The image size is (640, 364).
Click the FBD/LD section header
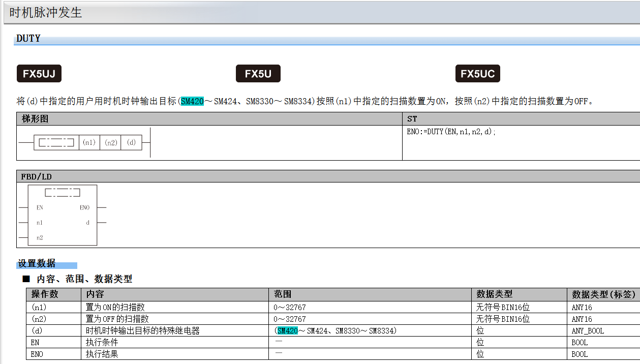click(36, 176)
